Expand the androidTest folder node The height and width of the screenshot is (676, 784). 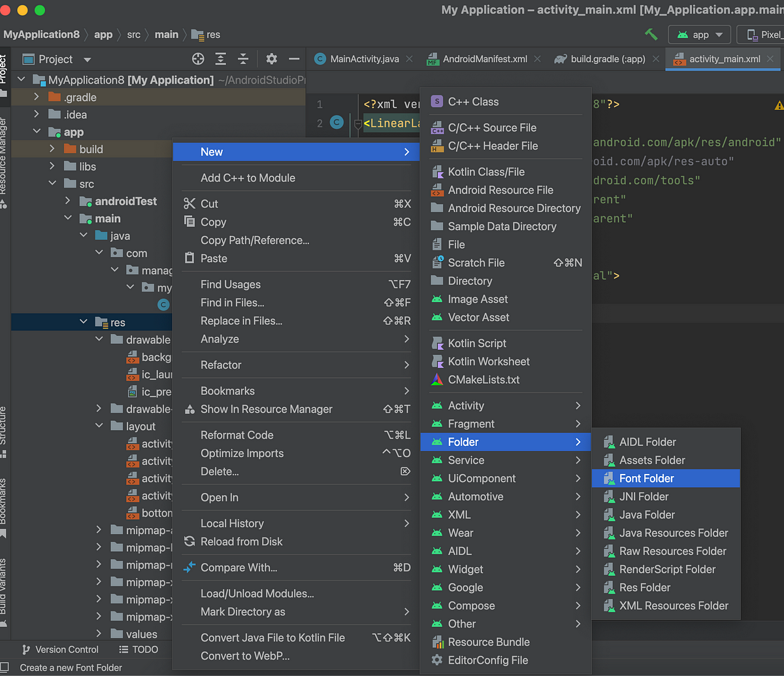(x=68, y=201)
